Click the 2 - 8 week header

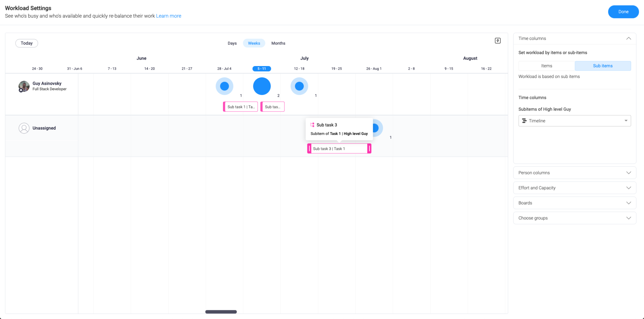(411, 69)
